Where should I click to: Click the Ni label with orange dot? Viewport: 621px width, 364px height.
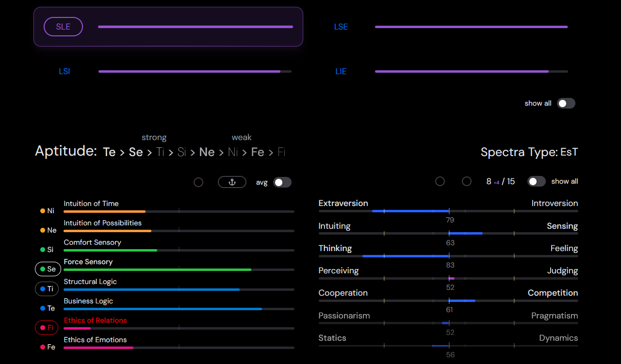(48, 211)
